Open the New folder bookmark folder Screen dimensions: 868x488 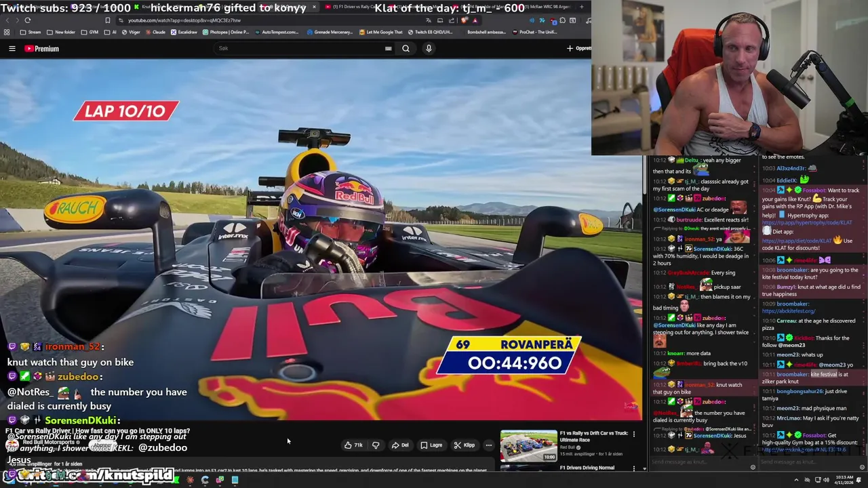coord(60,32)
